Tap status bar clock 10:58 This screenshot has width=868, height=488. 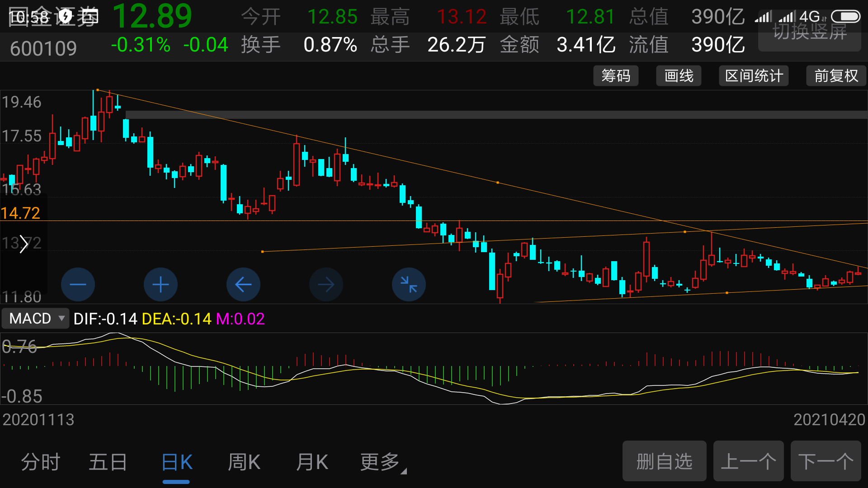click(29, 17)
